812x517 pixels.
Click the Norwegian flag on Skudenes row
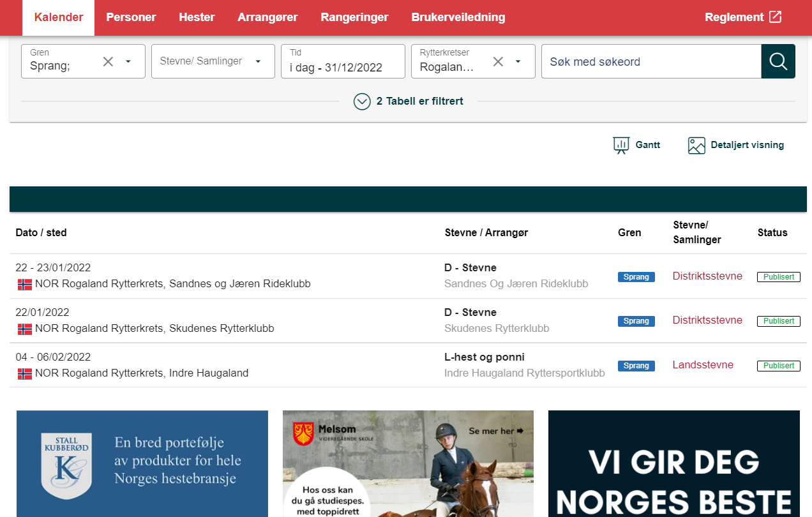(x=24, y=329)
